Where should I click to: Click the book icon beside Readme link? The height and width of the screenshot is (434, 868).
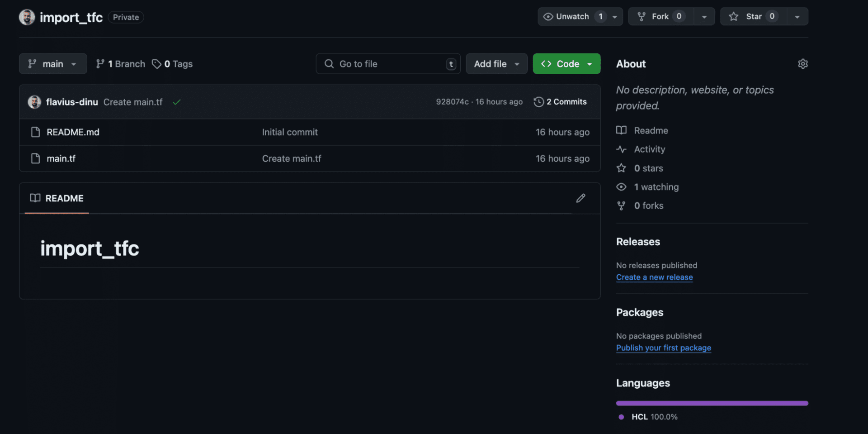tap(621, 130)
